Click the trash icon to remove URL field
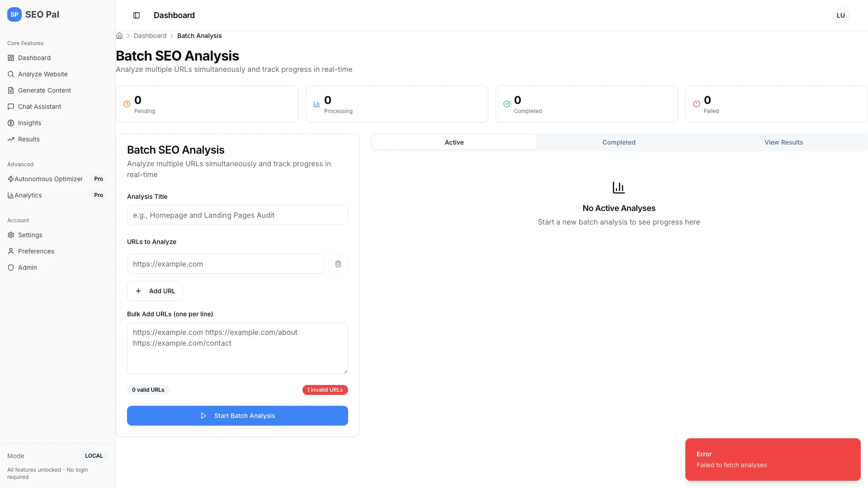The height and width of the screenshot is (488, 868). tap(338, 264)
